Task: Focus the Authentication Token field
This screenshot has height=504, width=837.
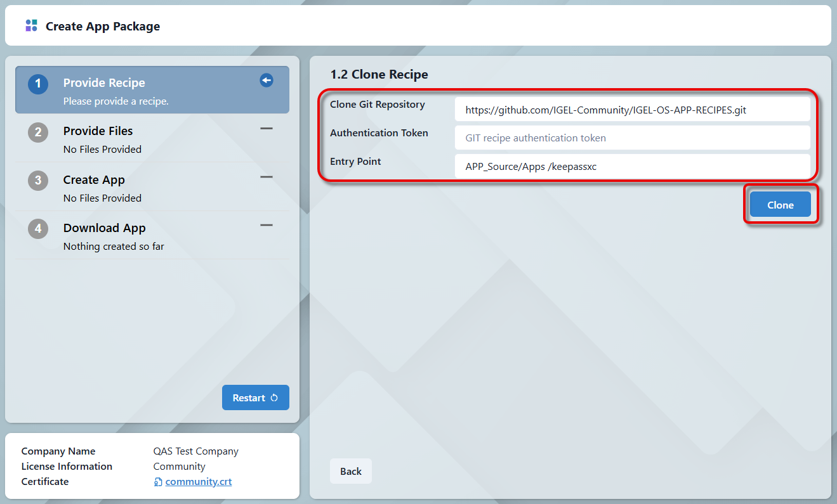Action: [x=633, y=138]
